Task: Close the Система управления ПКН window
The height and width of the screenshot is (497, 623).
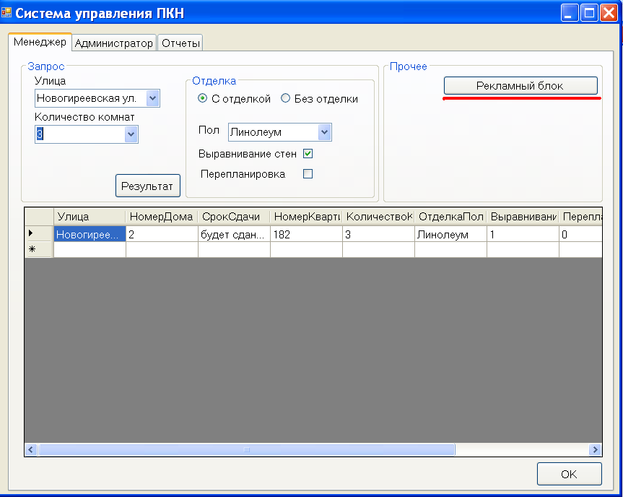Action: click(609, 13)
